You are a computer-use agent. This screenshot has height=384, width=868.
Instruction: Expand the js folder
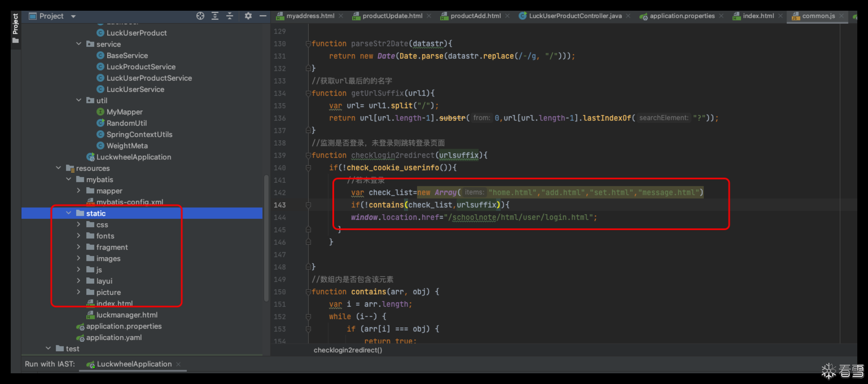[x=79, y=269]
